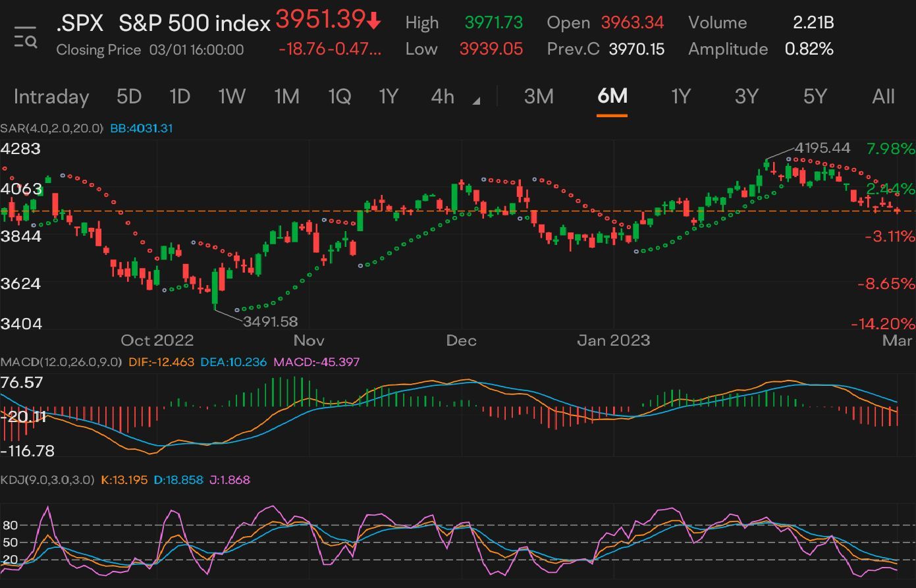Click the D:18.858 value label
Image resolution: width=916 pixels, height=588 pixels.
point(178,480)
